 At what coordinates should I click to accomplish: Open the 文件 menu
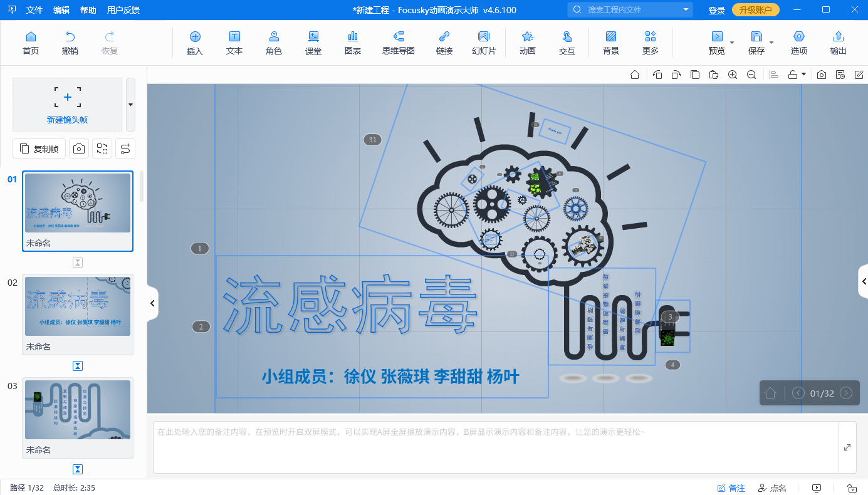(35, 10)
